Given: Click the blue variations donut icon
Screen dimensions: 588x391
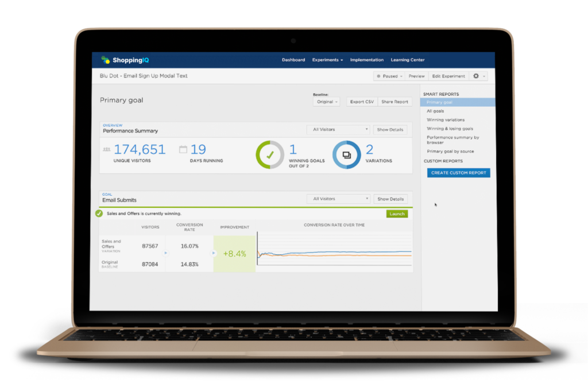Looking at the screenshot, I should tap(346, 154).
